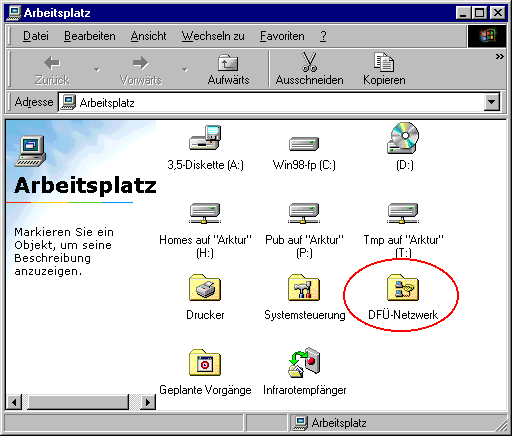512x436 pixels.
Task: Expand the Adresse bar dropdown
Action: [x=492, y=102]
